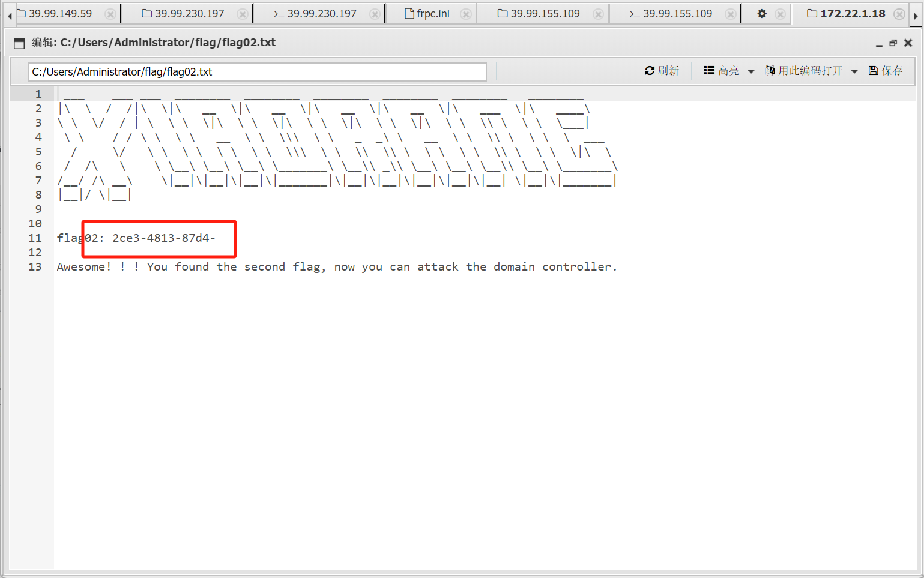Expand the 高亮 highlight mode dropdown
This screenshot has height=578, width=924.
[751, 71]
